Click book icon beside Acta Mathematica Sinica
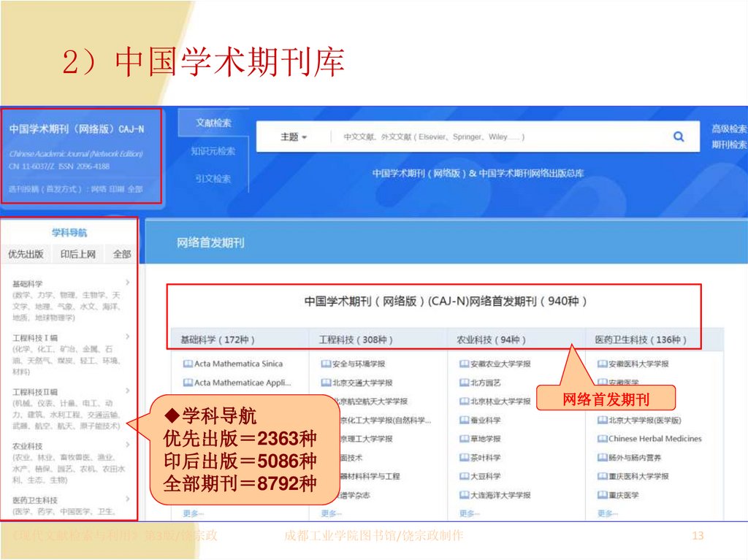Screen dimensions: 748x560 [x=188, y=364]
